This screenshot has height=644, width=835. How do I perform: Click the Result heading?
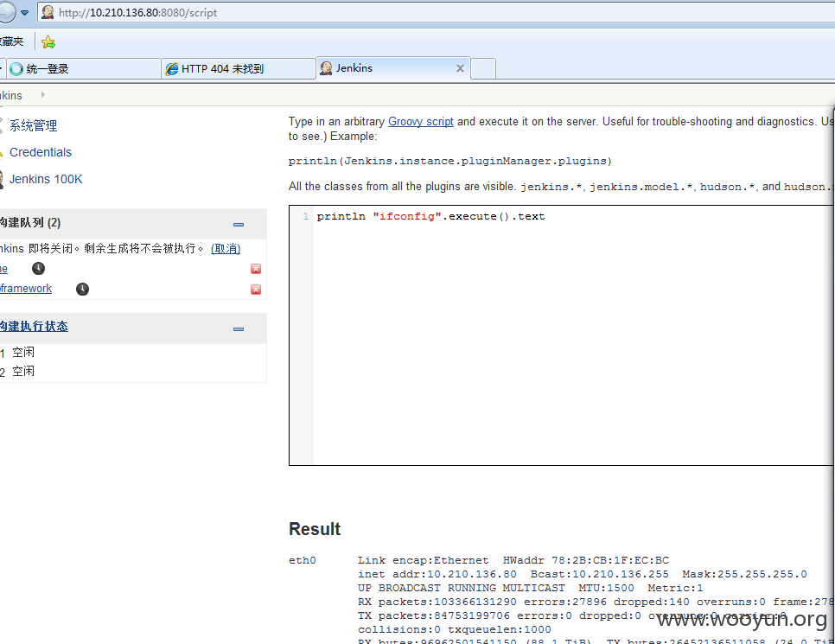[314, 529]
